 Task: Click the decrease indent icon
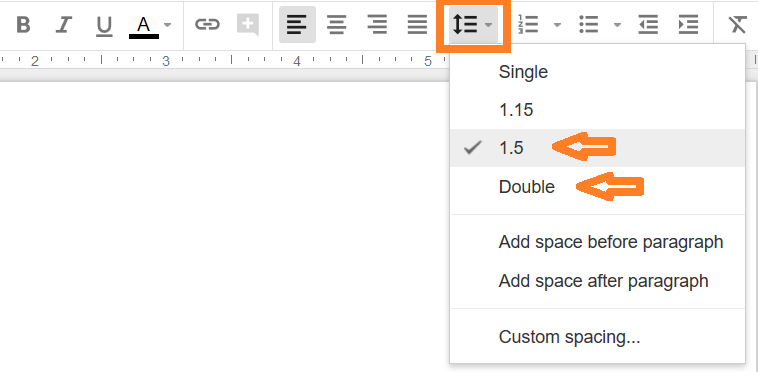pos(648,25)
